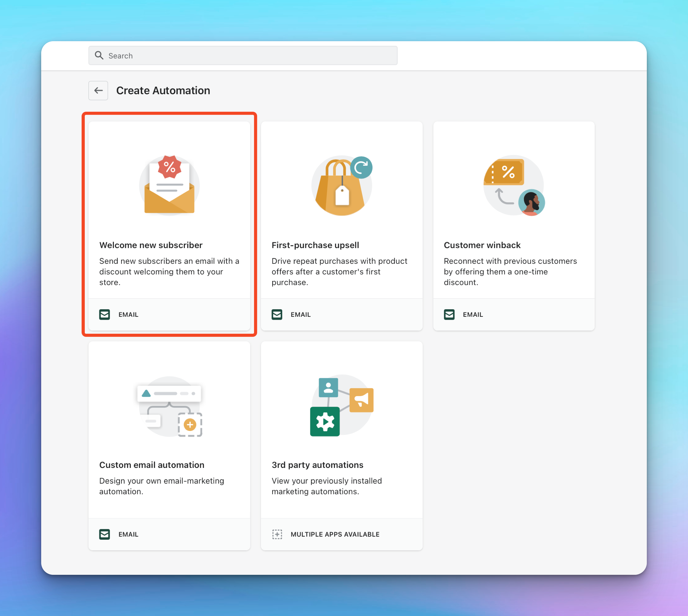
Task: Click email icon under First-purchase upsell
Action: click(x=277, y=314)
